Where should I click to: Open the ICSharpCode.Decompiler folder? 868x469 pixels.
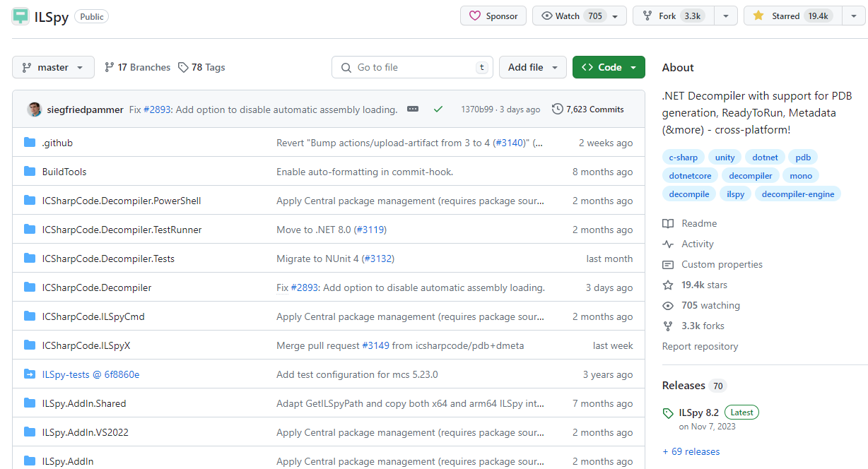[x=97, y=287]
